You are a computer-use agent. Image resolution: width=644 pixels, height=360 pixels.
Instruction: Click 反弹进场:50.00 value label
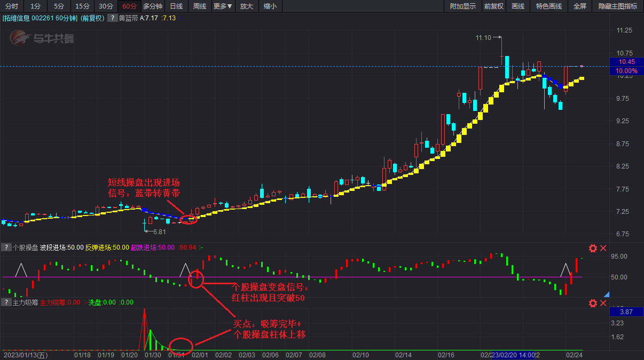click(107, 247)
